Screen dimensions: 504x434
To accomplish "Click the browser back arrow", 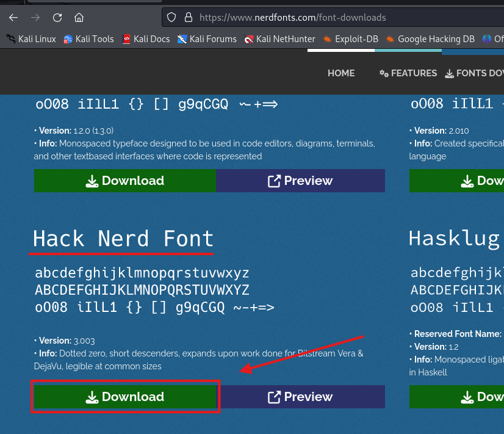I will [13, 17].
